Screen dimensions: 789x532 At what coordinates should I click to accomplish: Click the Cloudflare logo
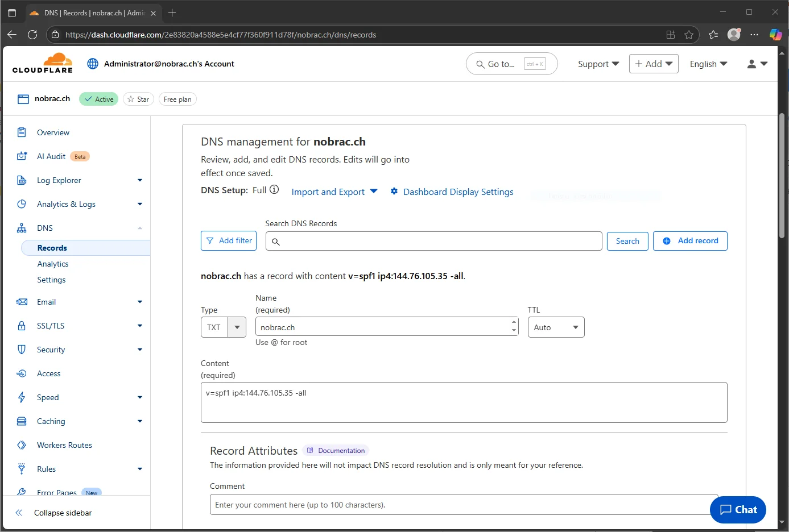(x=43, y=63)
